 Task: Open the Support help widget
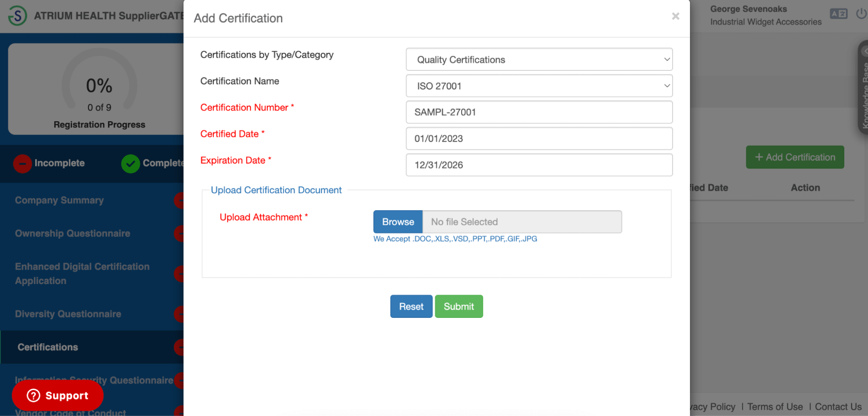(x=57, y=395)
